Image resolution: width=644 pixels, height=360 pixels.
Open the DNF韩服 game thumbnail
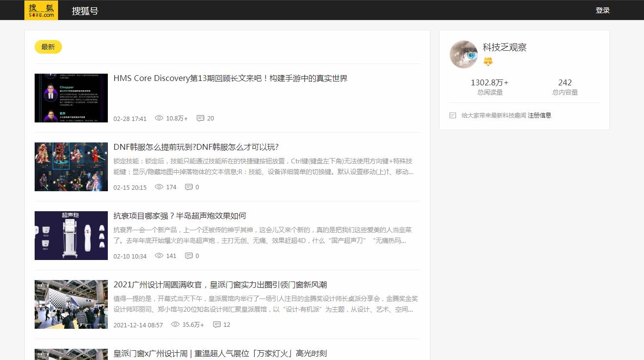tap(71, 167)
